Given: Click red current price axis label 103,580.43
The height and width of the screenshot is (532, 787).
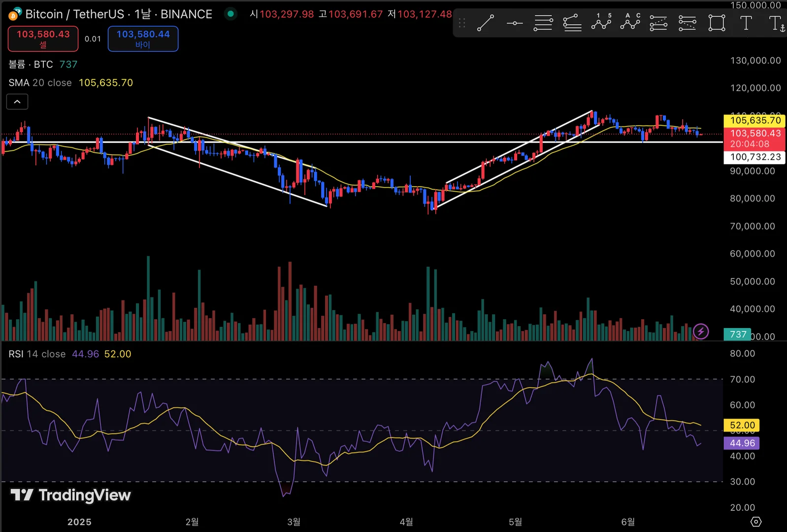Looking at the screenshot, I should (754, 138).
